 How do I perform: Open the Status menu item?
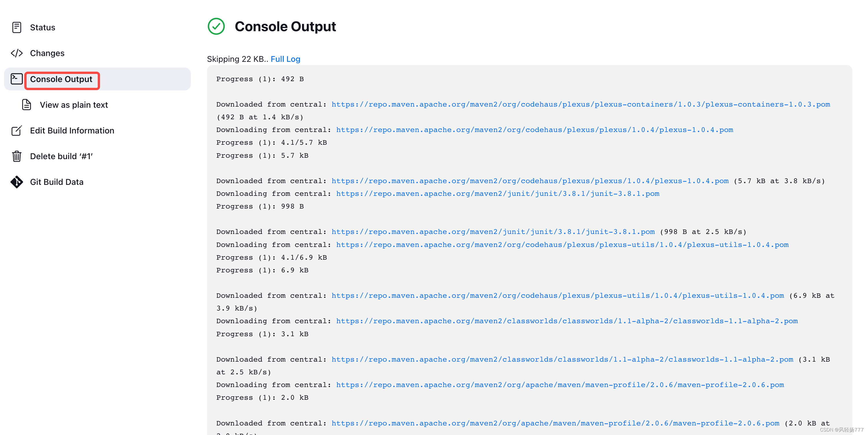(43, 27)
